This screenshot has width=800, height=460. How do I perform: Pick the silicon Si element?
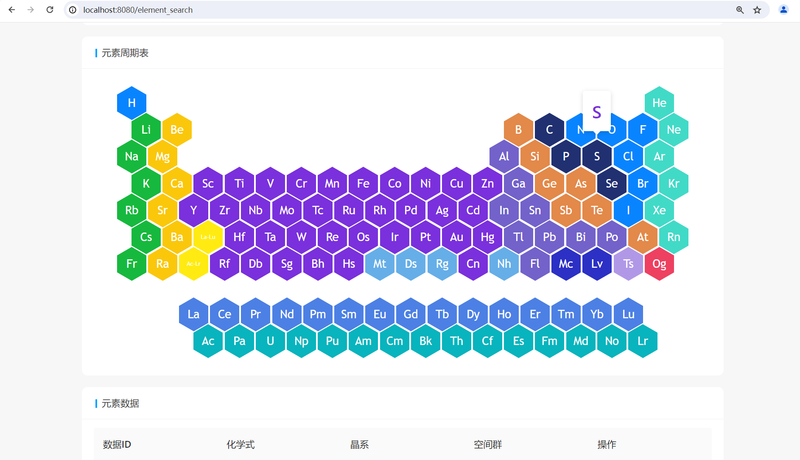click(x=535, y=157)
